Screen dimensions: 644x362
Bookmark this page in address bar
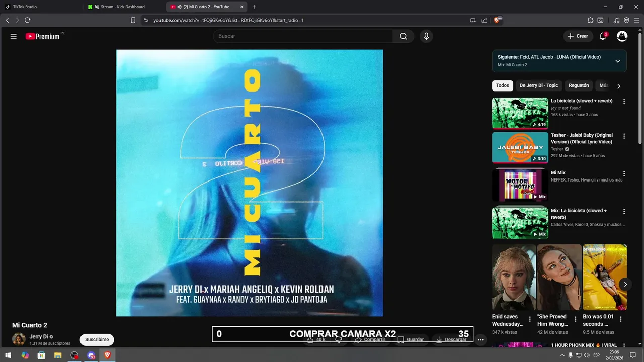[x=133, y=20]
